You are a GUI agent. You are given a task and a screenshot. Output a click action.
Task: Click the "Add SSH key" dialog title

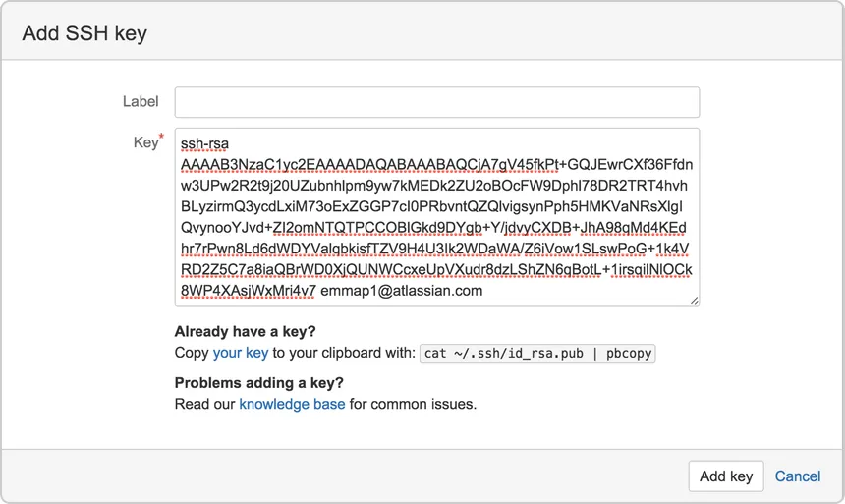(x=84, y=33)
